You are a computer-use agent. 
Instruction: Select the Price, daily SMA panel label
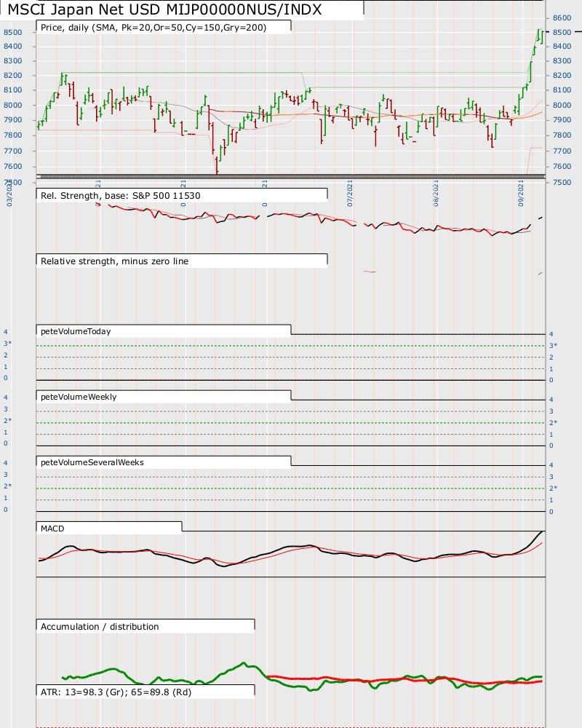(154, 28)
